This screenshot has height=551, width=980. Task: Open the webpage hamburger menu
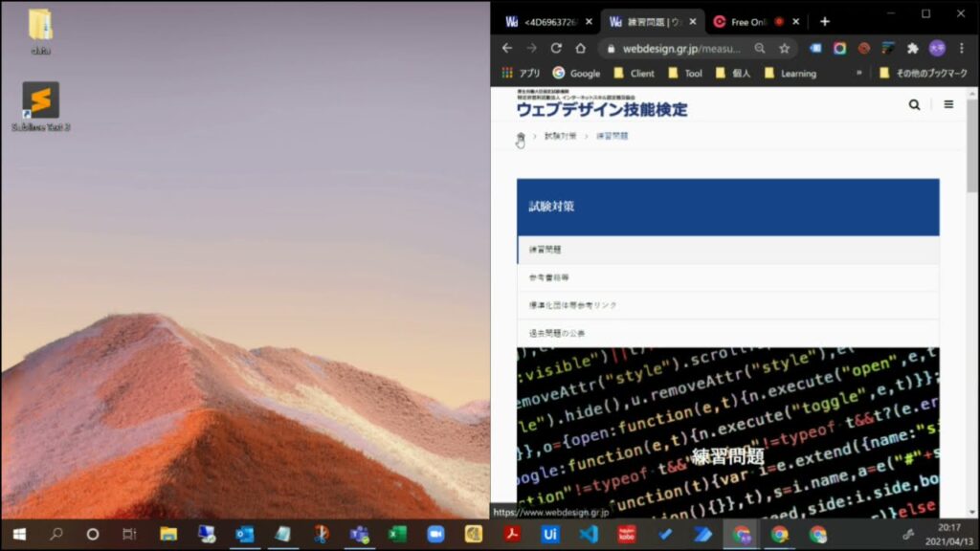point(948,105)
